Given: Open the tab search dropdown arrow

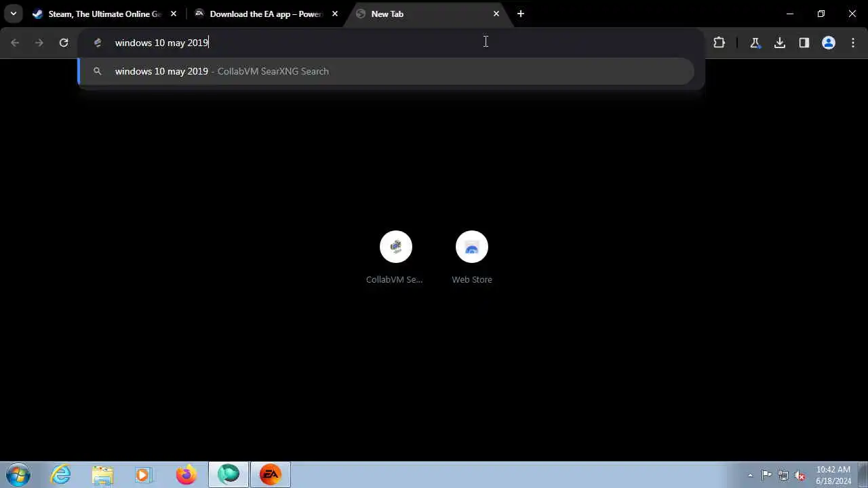Looking at the screenshot, I should (13, 14).
